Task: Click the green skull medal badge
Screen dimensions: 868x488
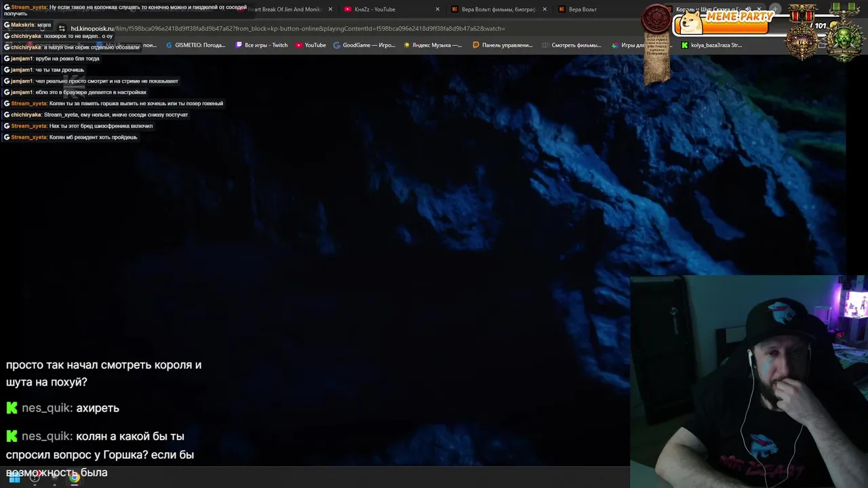Action: 844,34
